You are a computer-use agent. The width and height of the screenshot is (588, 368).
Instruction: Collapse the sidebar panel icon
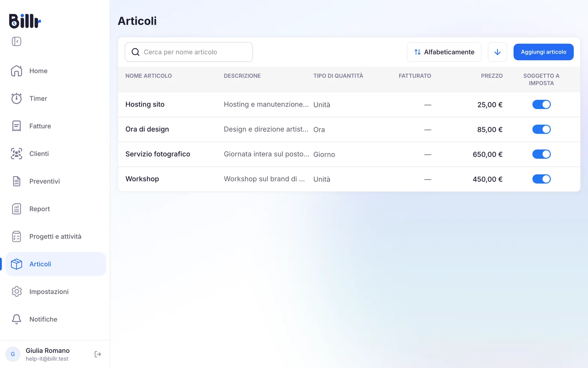(x=17, y=41)
